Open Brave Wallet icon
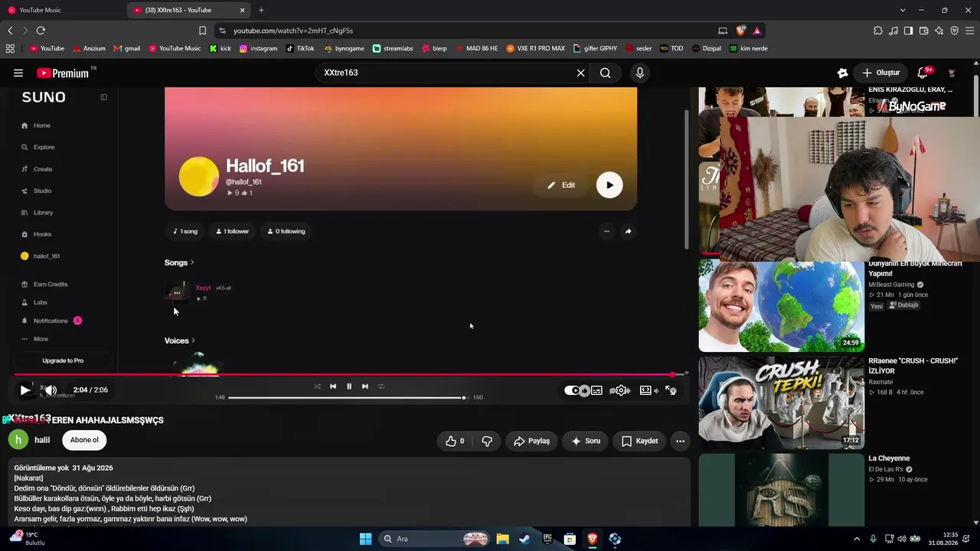The height and width of the screenshot is (551, 980). (x=924, y=31)
